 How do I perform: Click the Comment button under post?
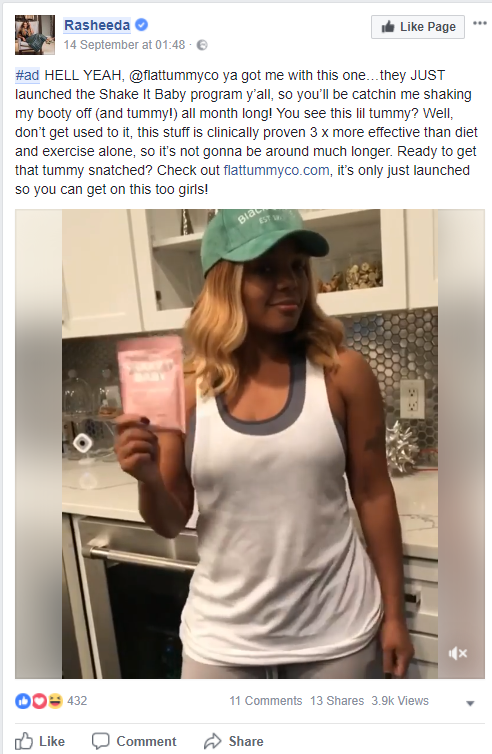(x=134, y=741)
